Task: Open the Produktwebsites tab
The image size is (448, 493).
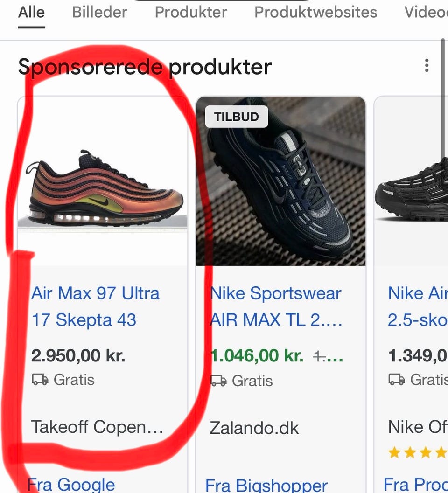Action: 315,12
